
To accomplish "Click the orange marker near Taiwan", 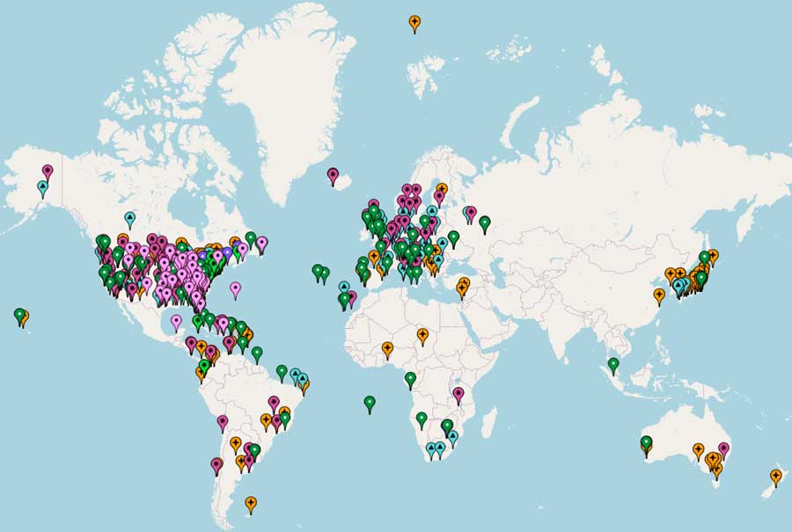I will [x=659, y=295].
